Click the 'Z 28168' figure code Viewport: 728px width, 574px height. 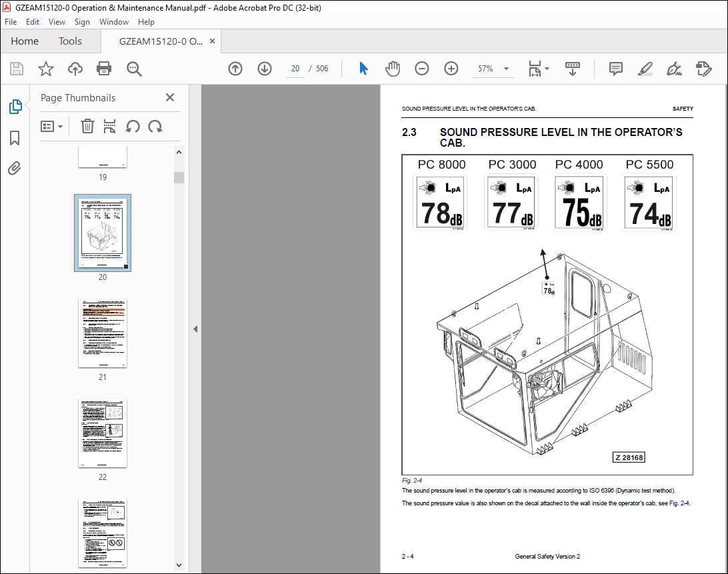[629, 457]
